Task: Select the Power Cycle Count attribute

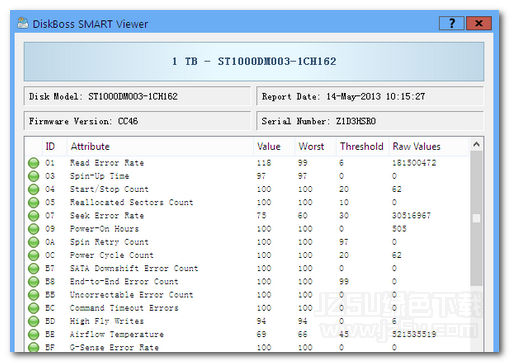Action: click(x=111, y=255)
